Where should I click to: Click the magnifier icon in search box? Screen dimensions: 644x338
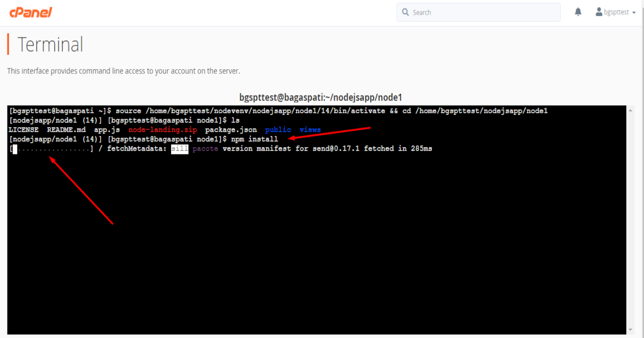pos(406,12)
